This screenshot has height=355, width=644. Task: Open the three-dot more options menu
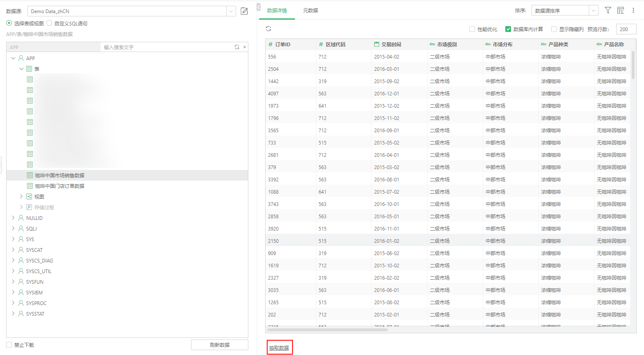[x=633, y=10]
